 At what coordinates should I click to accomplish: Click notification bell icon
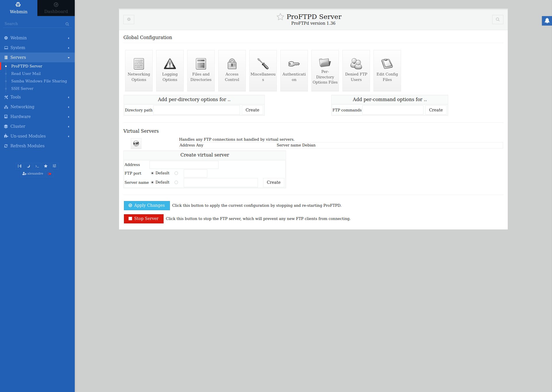[x=547, y=21]
